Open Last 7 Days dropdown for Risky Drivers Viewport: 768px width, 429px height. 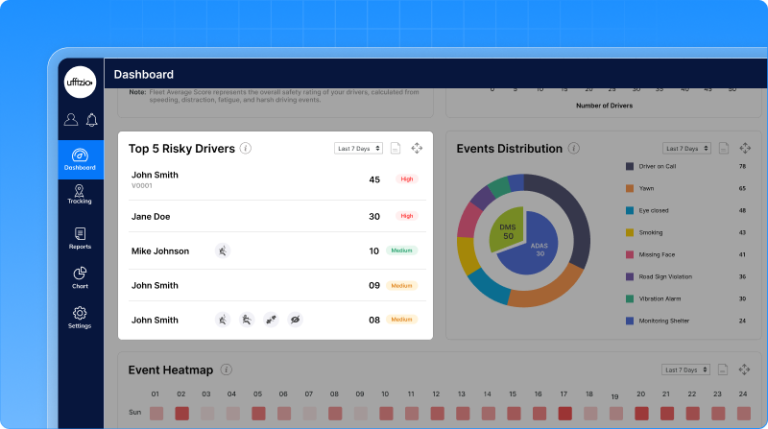pyautogui.click(x=358, y=148)
